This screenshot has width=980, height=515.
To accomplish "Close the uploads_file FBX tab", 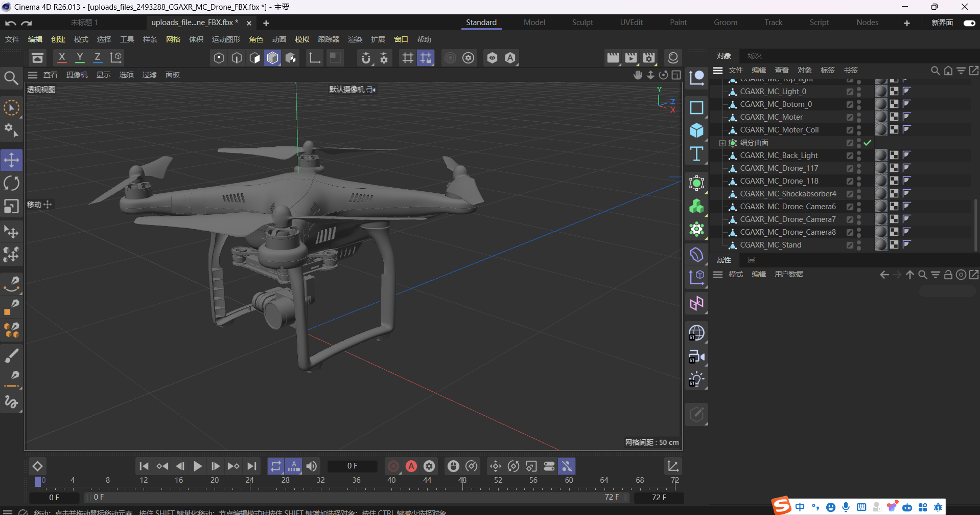I will tap(249, 23).
